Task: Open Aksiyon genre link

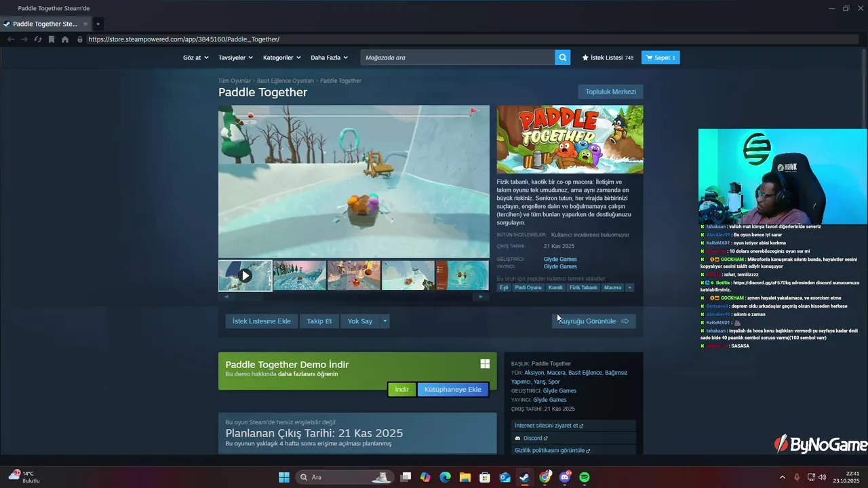Action: point(534,373)
